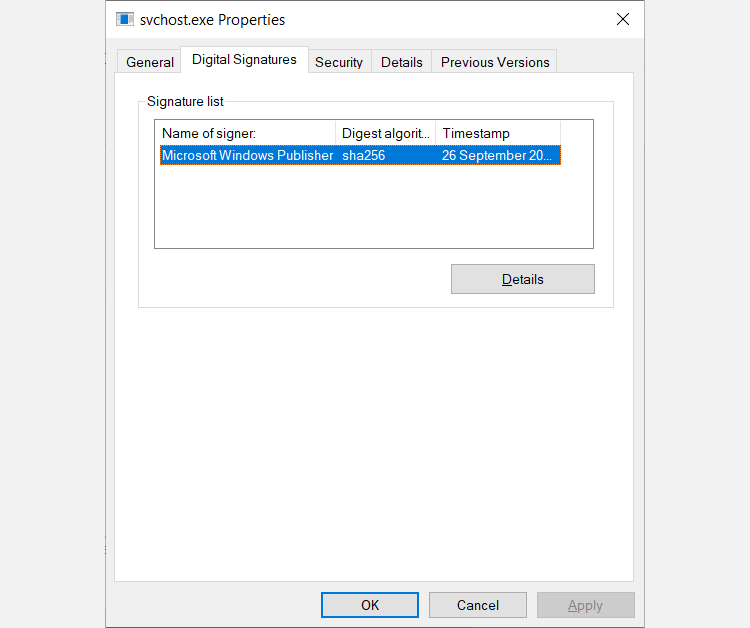Close the svchost.exe Properties dialog

(x=623, y=19)
